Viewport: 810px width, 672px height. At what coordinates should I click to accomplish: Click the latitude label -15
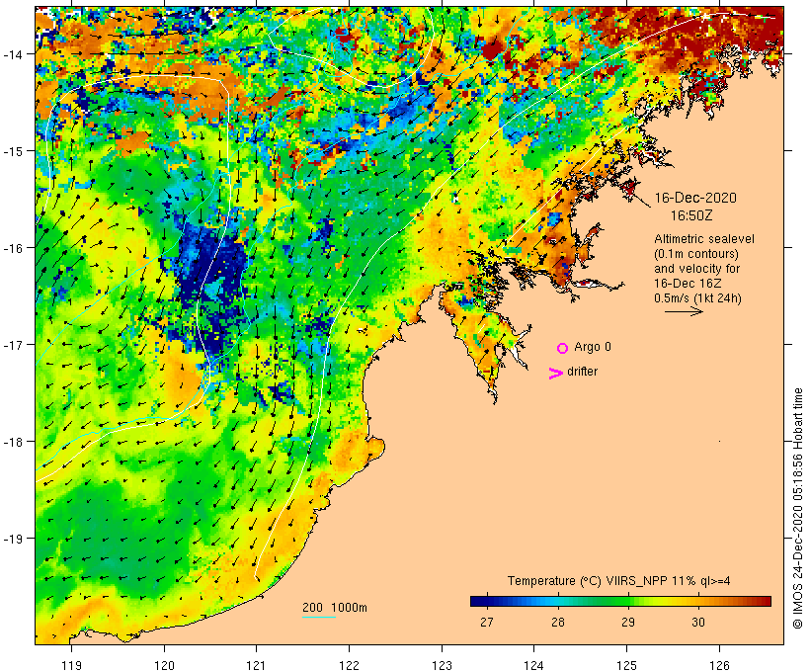(x=12, y=151)
